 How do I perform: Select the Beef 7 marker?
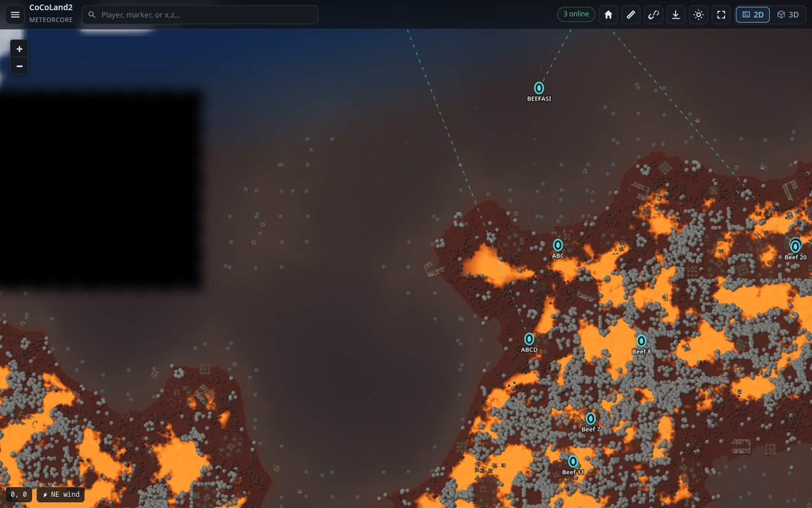pyautogui.click(x=590, y=419)
